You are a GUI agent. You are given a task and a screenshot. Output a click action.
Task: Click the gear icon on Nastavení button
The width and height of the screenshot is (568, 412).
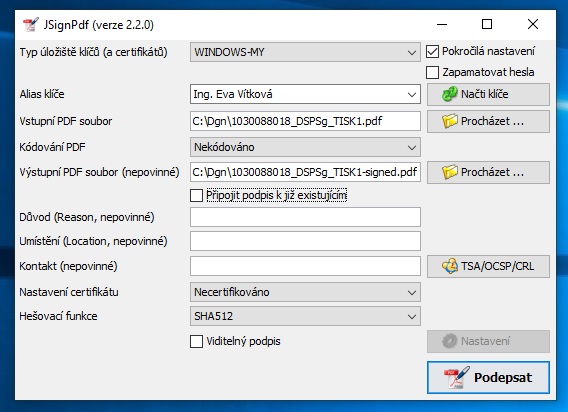(x=450, y=341)
